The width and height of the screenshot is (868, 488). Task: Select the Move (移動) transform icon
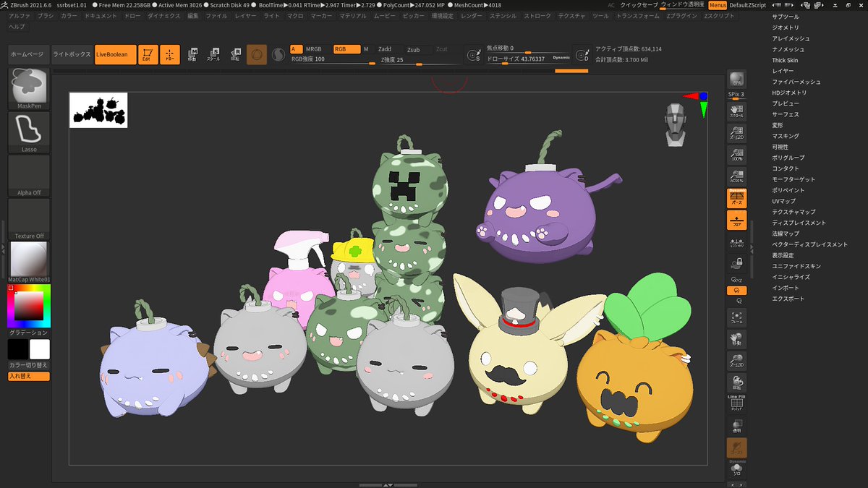click(x=192, y=54)
